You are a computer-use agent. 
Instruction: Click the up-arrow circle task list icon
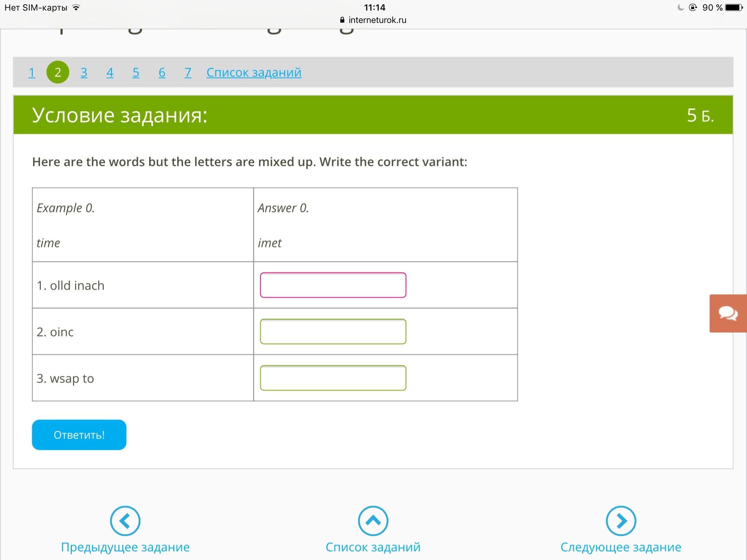coord(373,521)
